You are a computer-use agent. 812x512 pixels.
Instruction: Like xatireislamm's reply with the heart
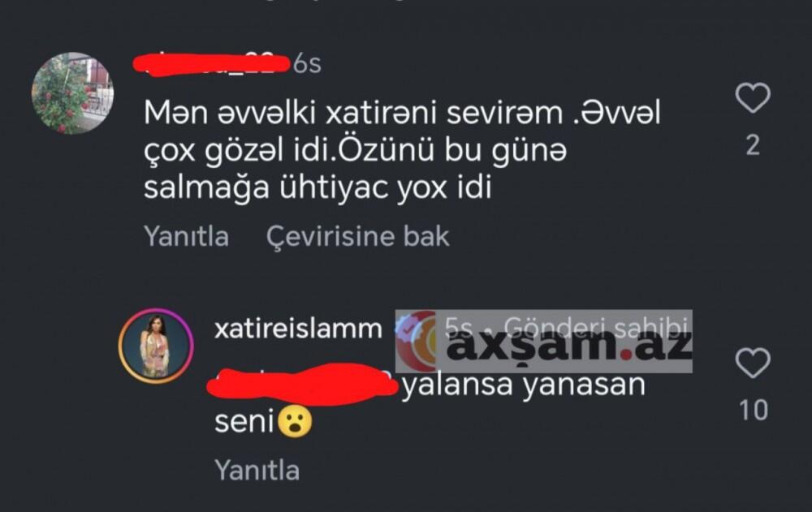click(753, 363)
